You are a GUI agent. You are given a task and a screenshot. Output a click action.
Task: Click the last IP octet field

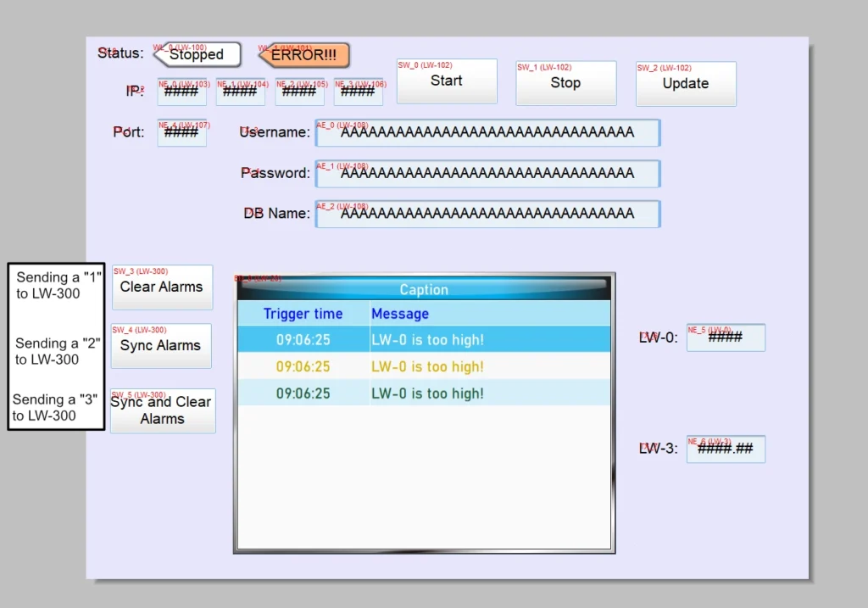point(359,92)
